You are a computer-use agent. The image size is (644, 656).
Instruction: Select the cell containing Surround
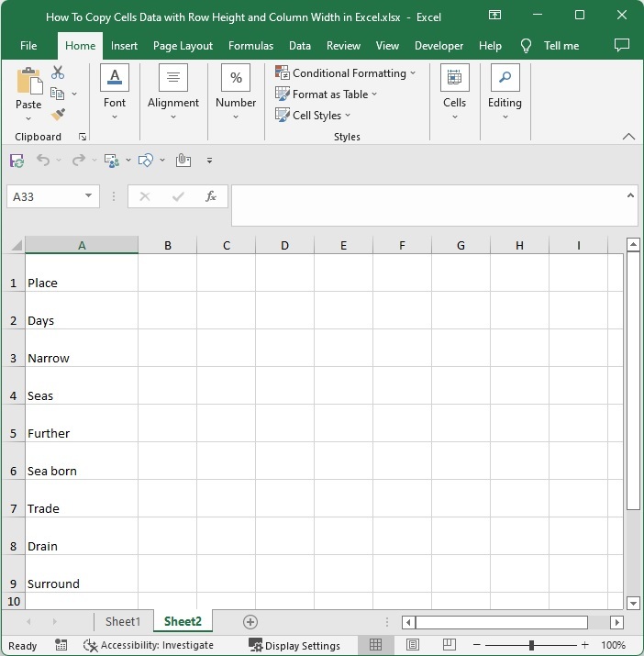82,573
